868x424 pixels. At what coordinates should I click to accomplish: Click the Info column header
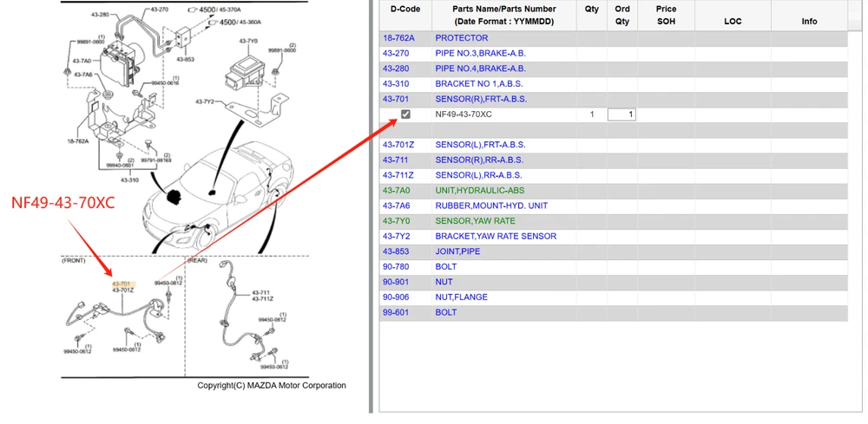pyautogui.click(x=809, y=21)
